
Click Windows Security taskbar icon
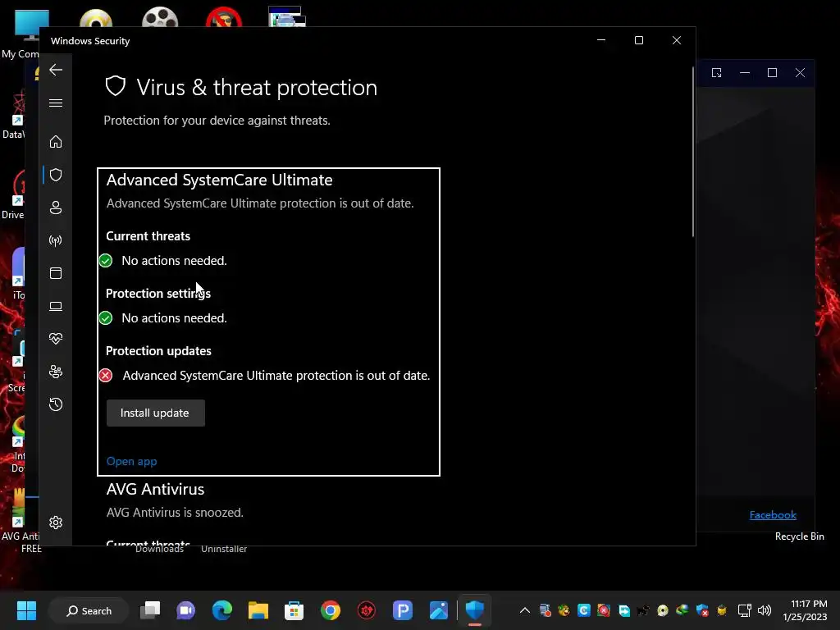pyautogui.click(x=475, y=610)
